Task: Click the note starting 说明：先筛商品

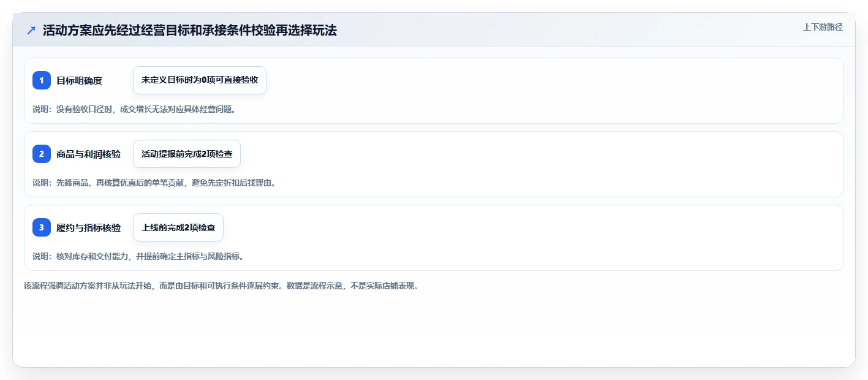Action: 154,183
